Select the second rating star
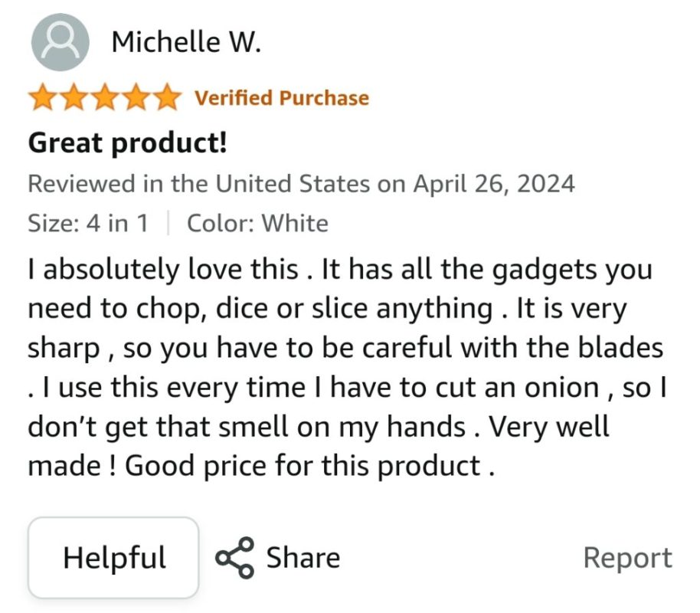 coord(74,98)
